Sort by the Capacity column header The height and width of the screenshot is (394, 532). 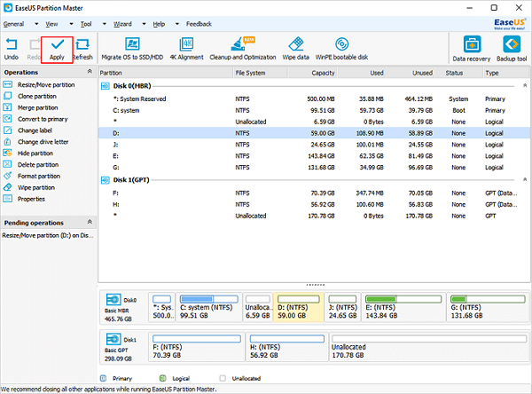312,73
